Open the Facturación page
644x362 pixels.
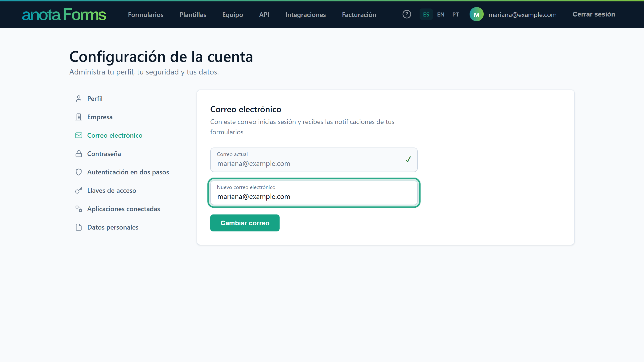359,15
